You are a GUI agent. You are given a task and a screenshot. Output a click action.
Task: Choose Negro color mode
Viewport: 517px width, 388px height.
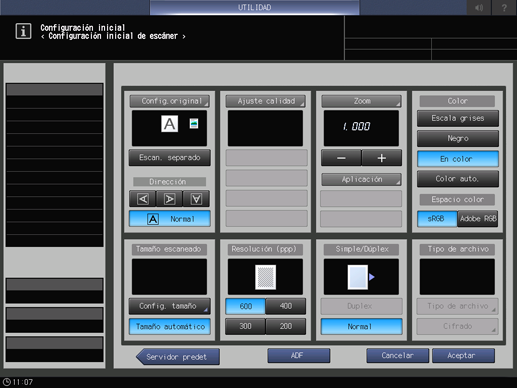[458, 138]
